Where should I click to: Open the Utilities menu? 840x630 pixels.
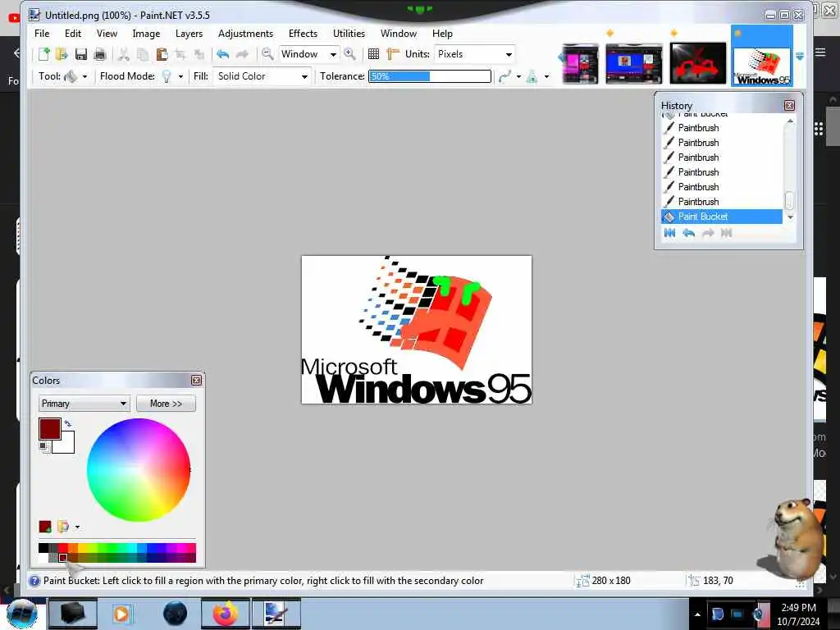[x=349, y=33]
